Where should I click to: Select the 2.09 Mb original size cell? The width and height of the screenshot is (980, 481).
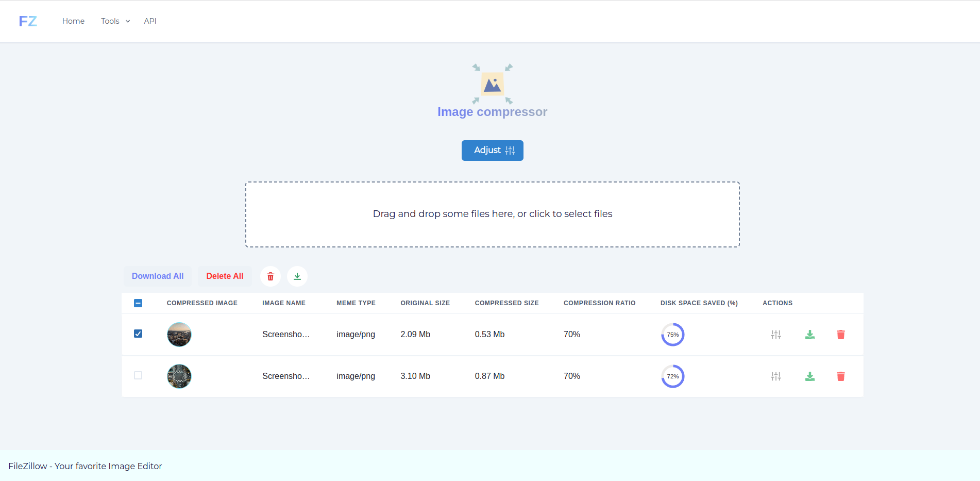tap(415, 335)
